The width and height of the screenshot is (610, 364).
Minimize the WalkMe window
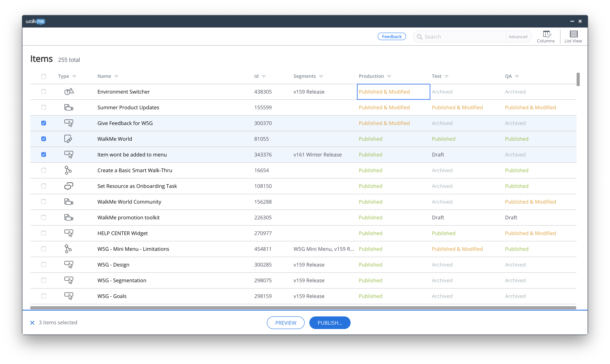(x=572, y=21)
